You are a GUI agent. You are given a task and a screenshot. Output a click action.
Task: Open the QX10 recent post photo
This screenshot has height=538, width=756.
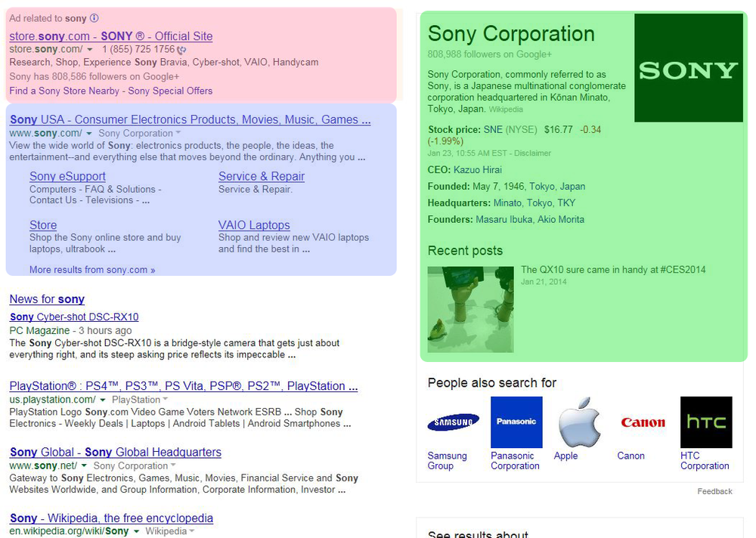470,310
